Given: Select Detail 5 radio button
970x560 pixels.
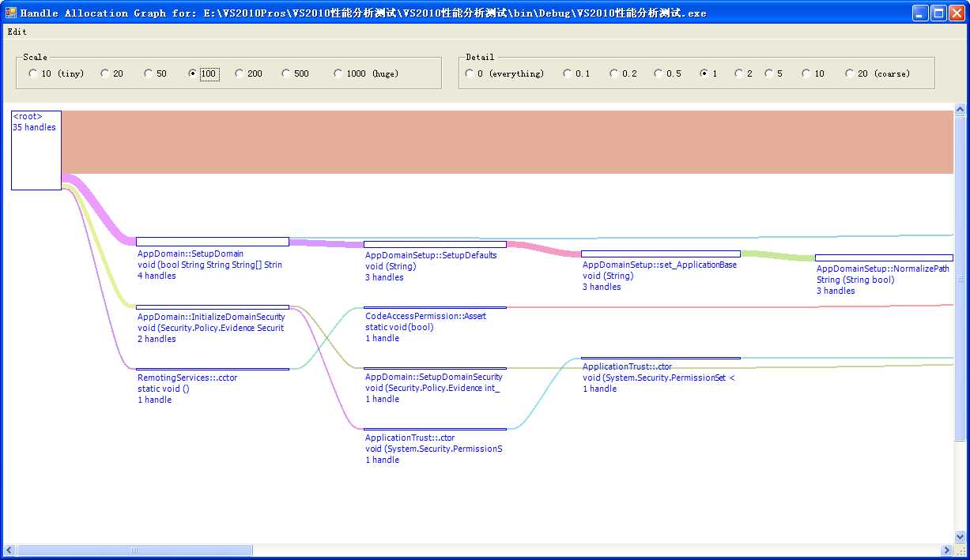Looking at the screenshot, I should pos(773,73).
